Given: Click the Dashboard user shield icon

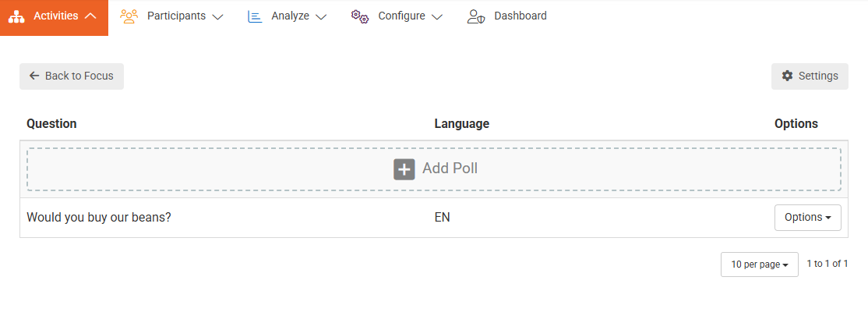Looking at the screenshot, I should point(476,16).
